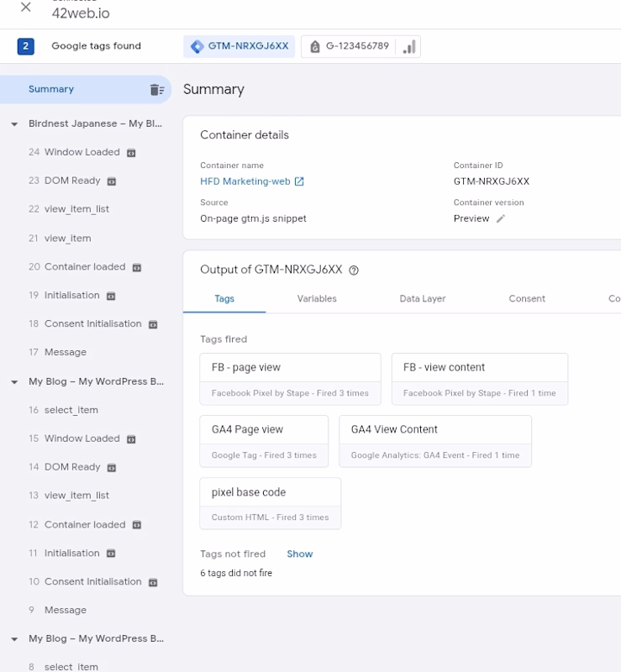Collapse the My Blog group above select_item 16
The height and width of the screenshot is (672, 621).
click(14, 382)
